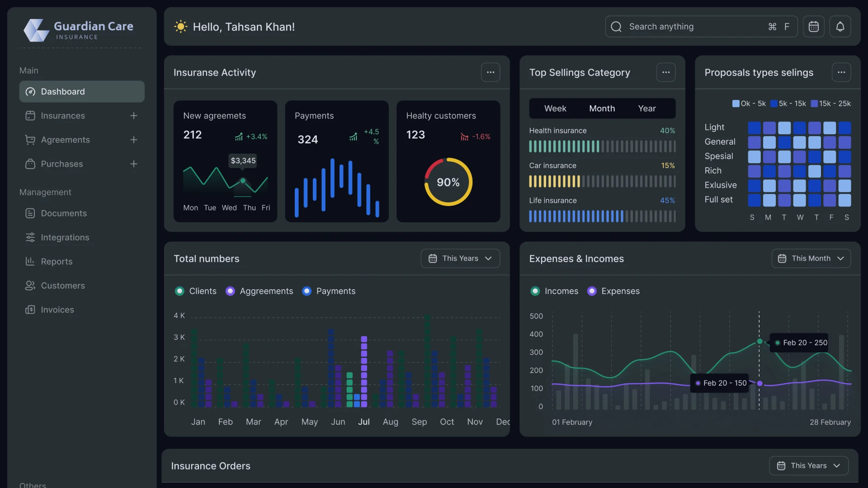Open Top Sellings Category options button

click(665, 72)
